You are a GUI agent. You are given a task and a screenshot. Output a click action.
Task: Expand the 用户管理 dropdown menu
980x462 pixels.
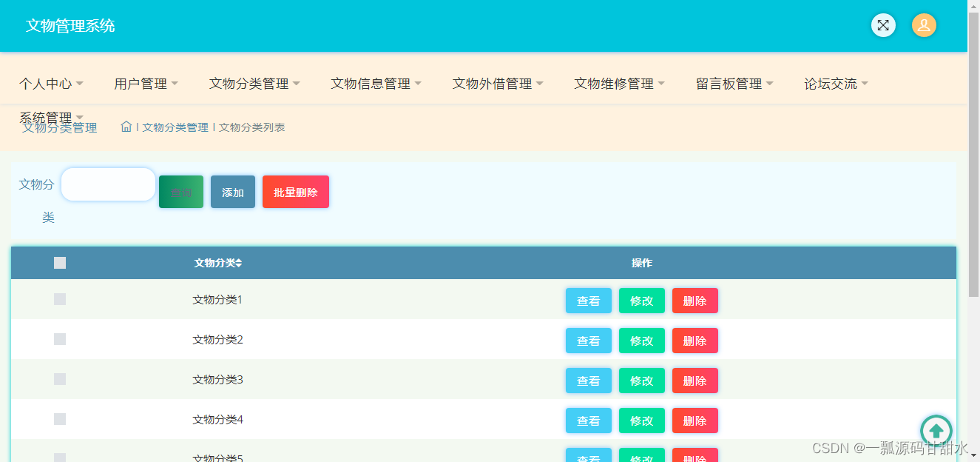(146, 84)
